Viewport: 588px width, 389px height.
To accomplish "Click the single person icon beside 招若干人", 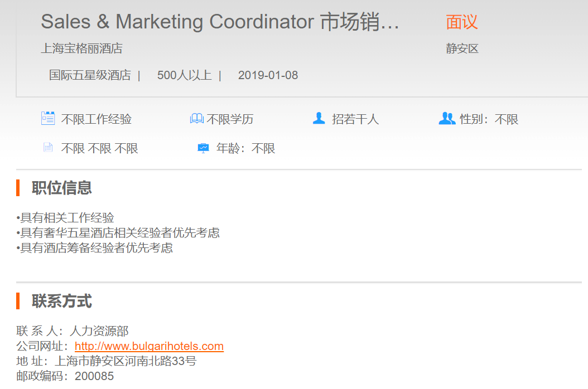I will (319, 118).
